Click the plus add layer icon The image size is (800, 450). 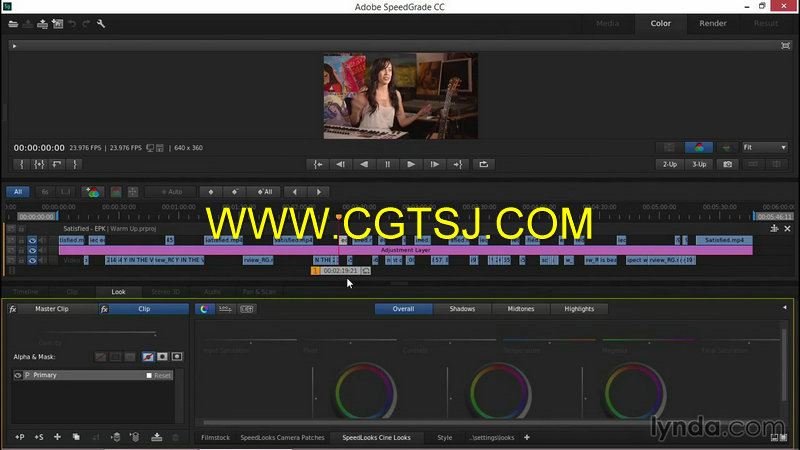tap(57, 437)
